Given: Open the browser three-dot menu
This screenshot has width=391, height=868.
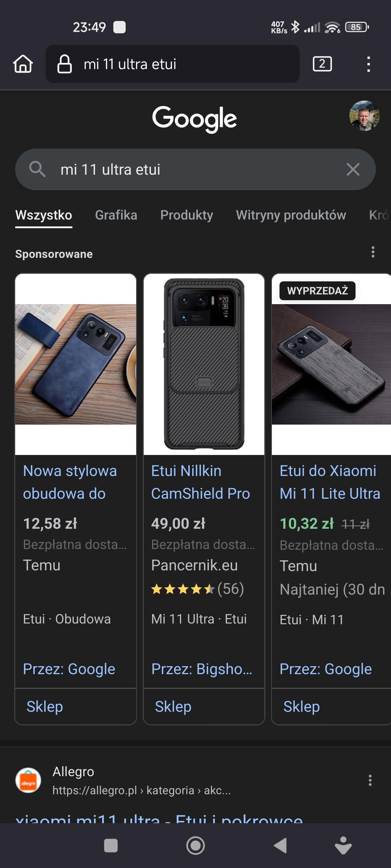Looking at the screenshot, I should 368,64.
